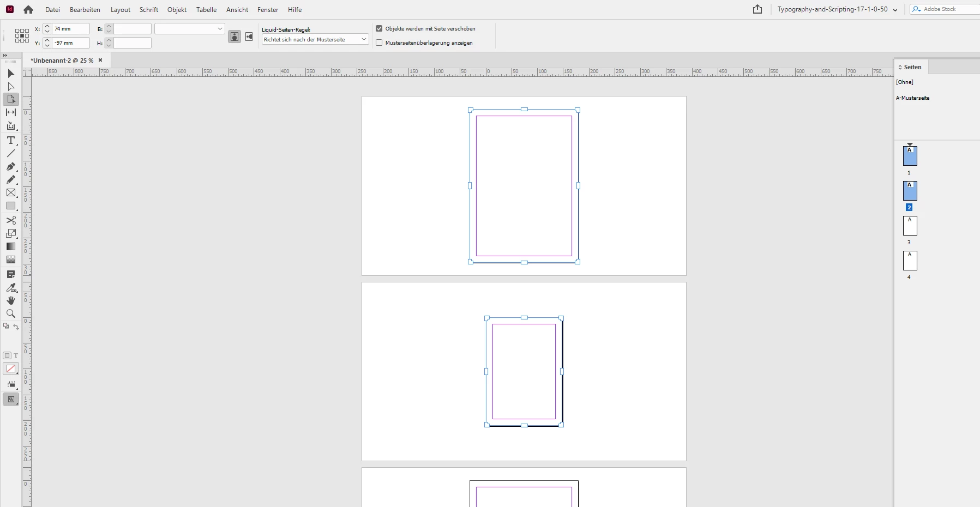Select page 4 thumbnail in Seiten panel
The height and width of the screenshot is (507, 980).
click(910, 261)
